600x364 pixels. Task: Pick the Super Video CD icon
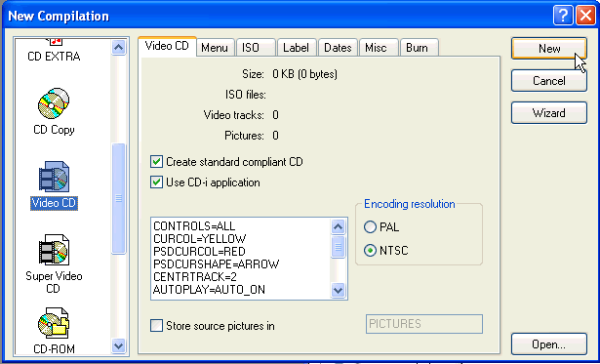click(x=54, y=251)
